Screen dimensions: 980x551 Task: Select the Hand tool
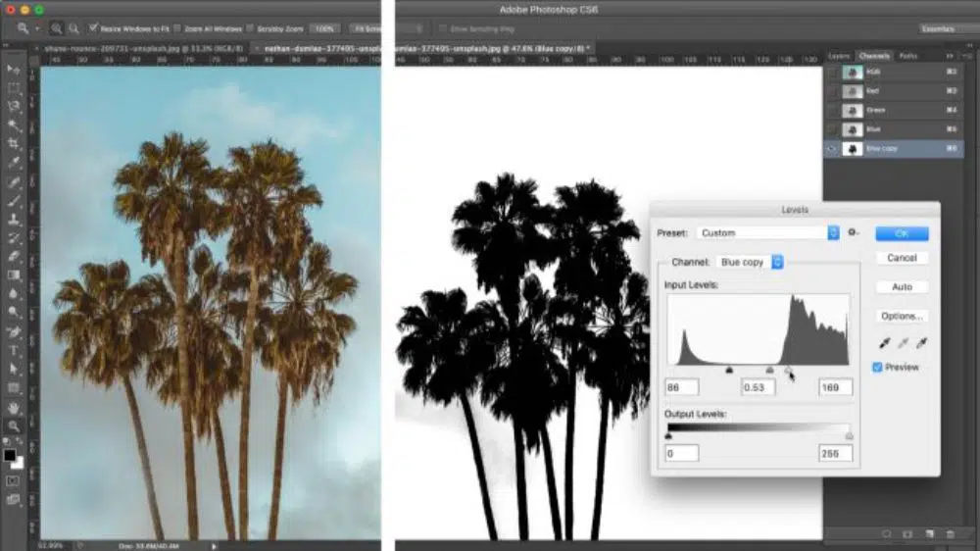14,407
